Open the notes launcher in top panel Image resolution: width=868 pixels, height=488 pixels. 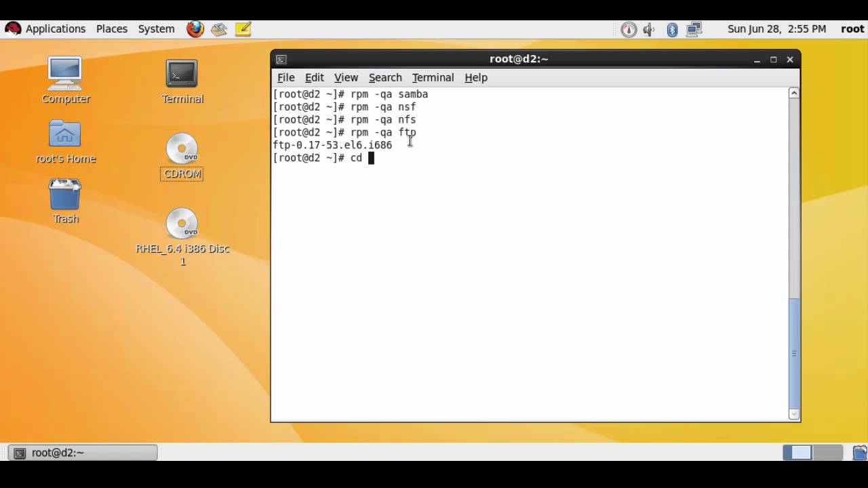243,28
